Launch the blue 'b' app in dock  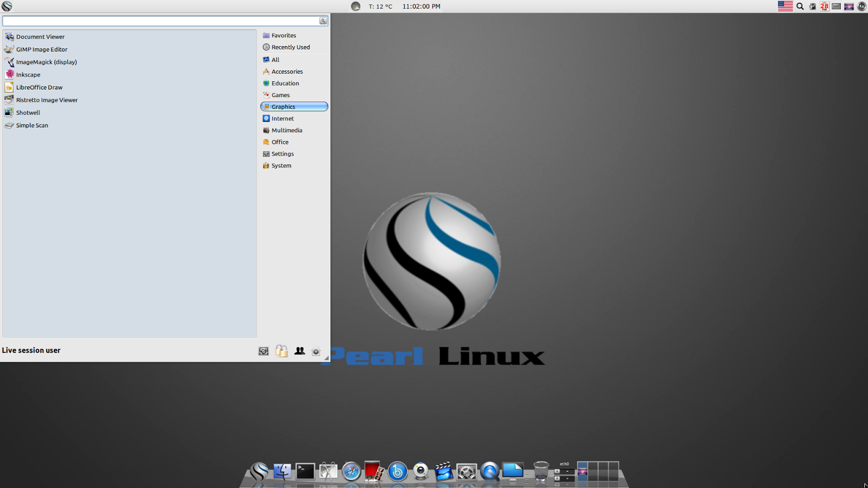pyautogui.click(x=397, y=471)
